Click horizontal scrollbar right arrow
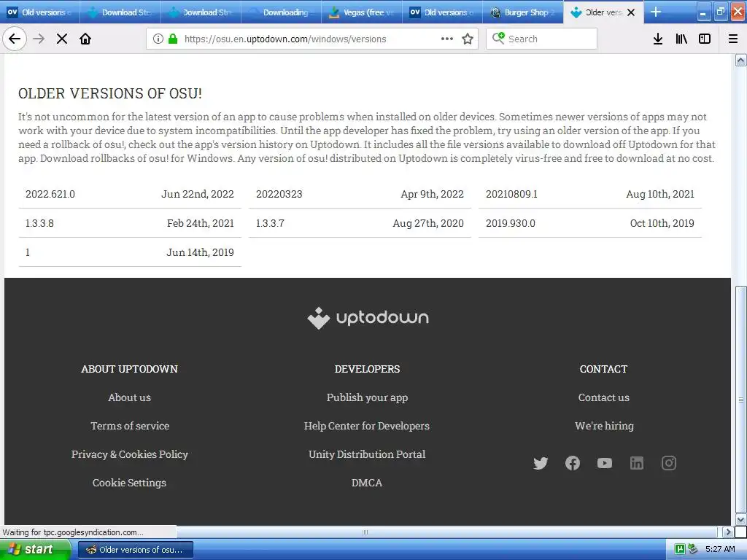The height and width of the screenshot is (560, 747). pyautogui.click(x=727, y=532)
